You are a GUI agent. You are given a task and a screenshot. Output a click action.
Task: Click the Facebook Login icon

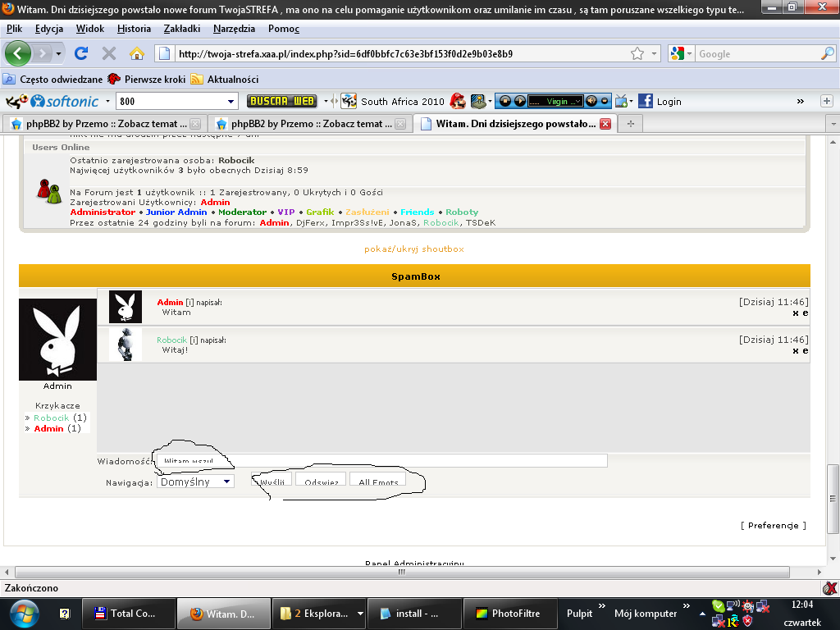click(x=646, y=101)
